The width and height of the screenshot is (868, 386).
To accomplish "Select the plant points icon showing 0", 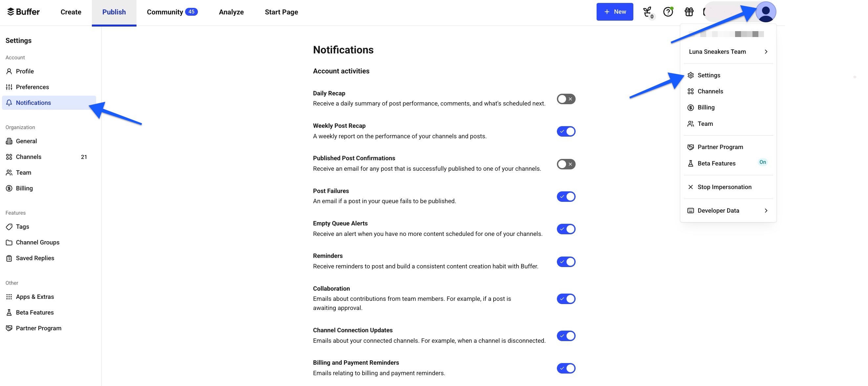I will 647,11.
